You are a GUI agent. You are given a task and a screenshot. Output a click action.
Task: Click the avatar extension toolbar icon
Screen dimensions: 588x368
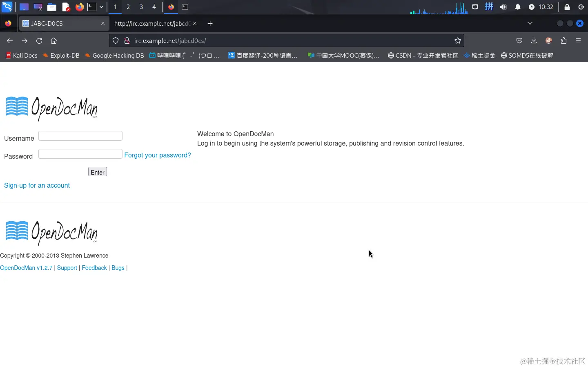(549, 41)
